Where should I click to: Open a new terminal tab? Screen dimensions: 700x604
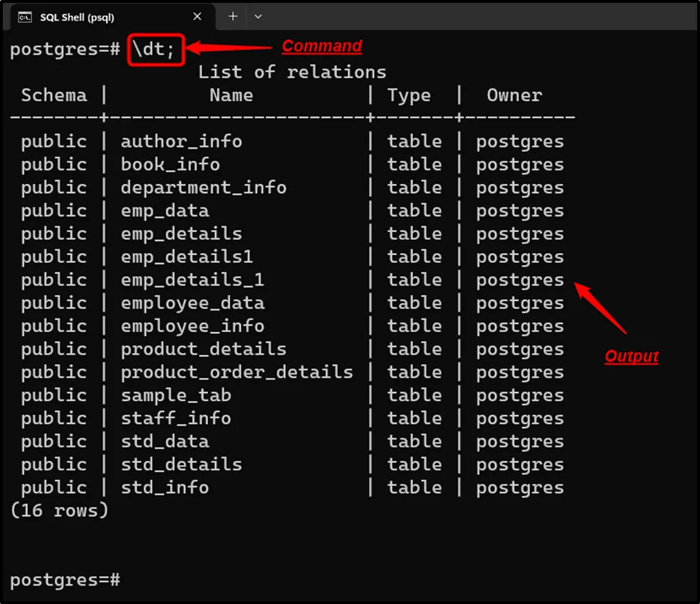click(x=232, y=16)
